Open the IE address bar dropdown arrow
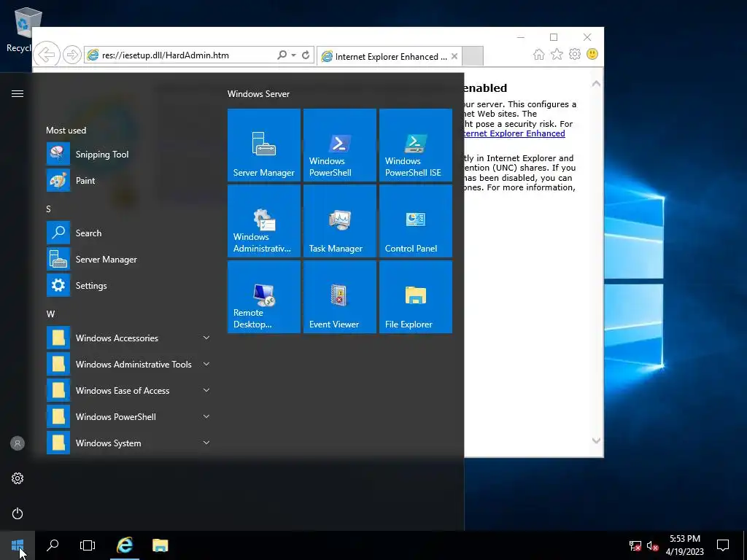747x560 pixels. [x=293, y=55]
